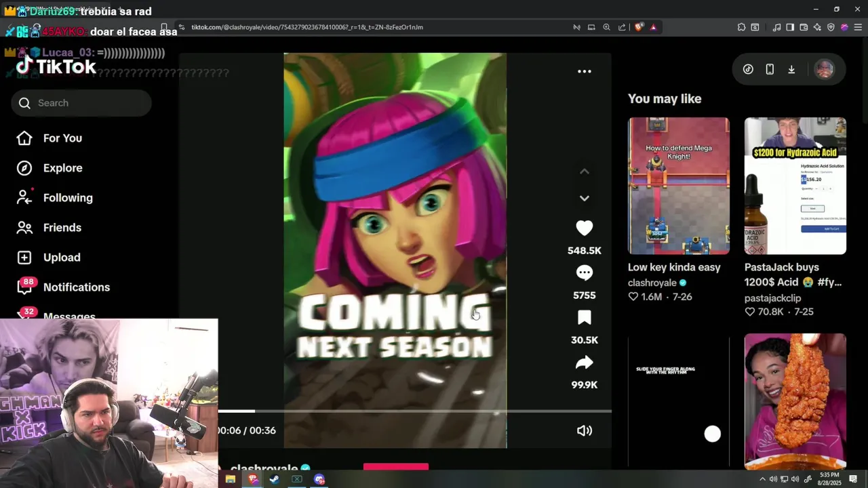Click the TikTok logo
The width and height of the screenshot is (868, 488).
tap(56, 66)
